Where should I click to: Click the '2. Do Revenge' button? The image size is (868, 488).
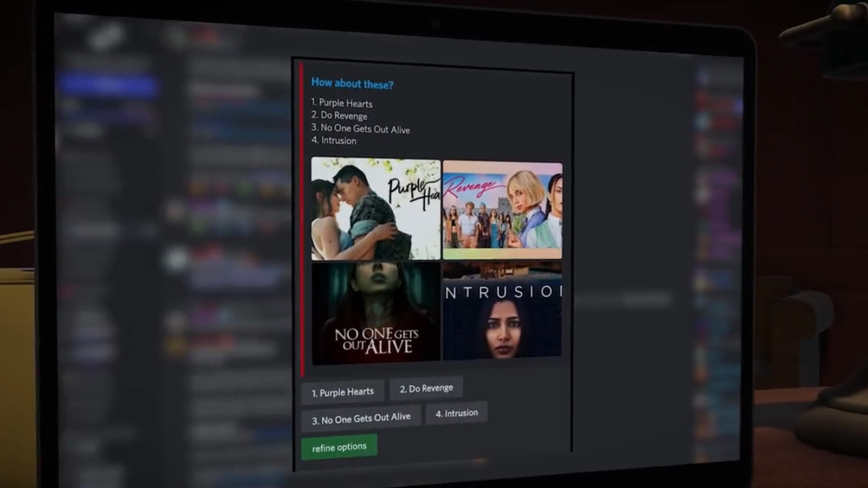426,388
